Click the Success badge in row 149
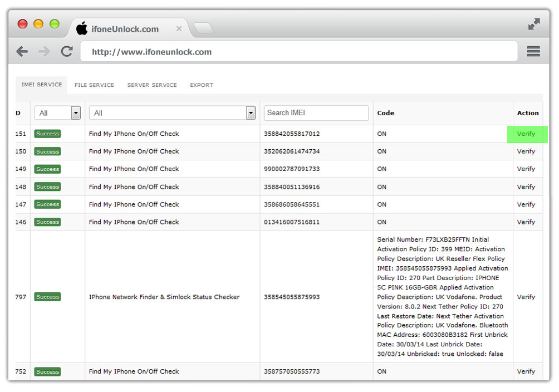The width and height of the screenshot is (559, 392). (x=47, y=169)
